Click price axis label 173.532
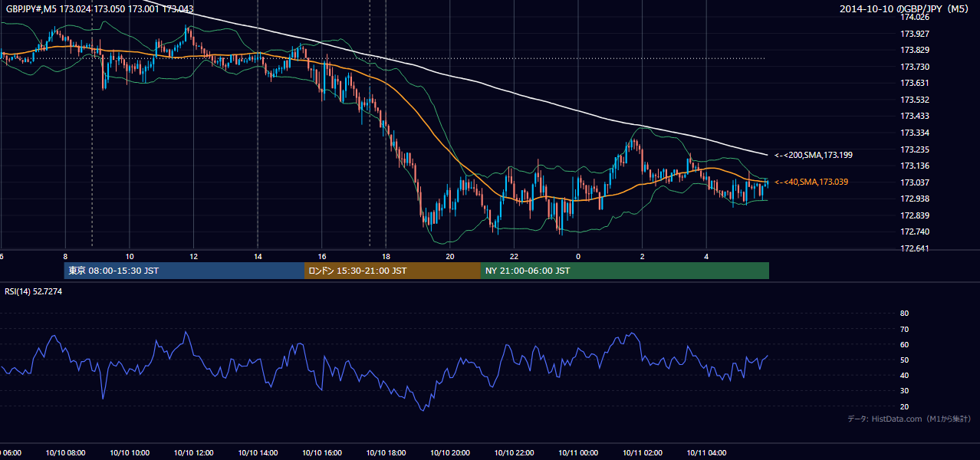 (x=915, y=100)
